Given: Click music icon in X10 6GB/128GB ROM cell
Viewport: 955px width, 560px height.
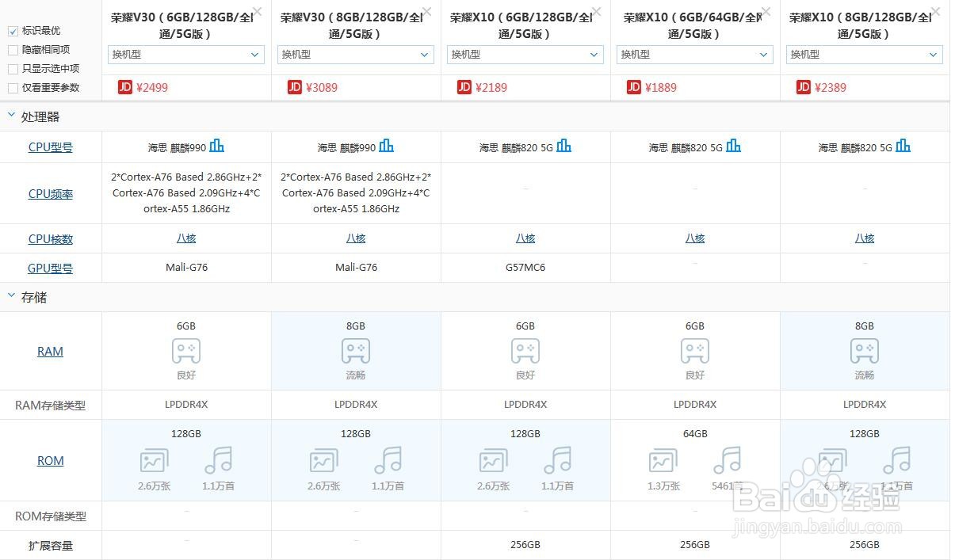Looking at the screenshot, I should (x=557, y=460).
